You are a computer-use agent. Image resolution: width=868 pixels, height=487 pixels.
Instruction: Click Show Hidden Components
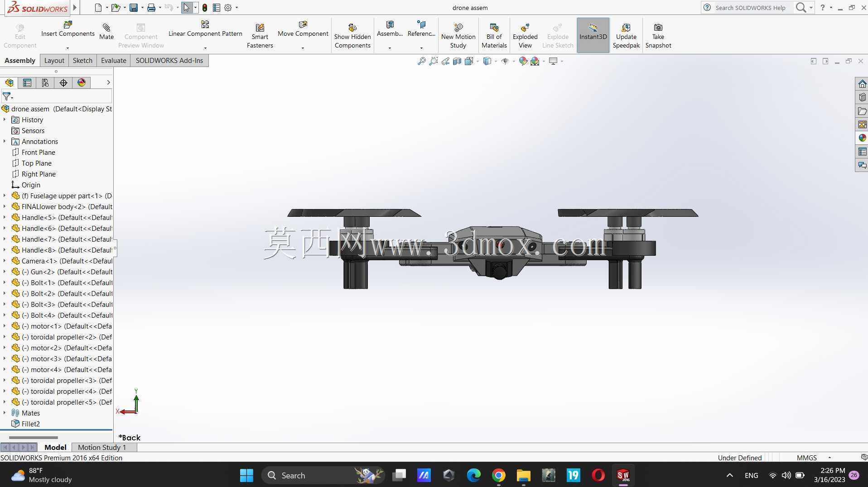coord(352,36)
